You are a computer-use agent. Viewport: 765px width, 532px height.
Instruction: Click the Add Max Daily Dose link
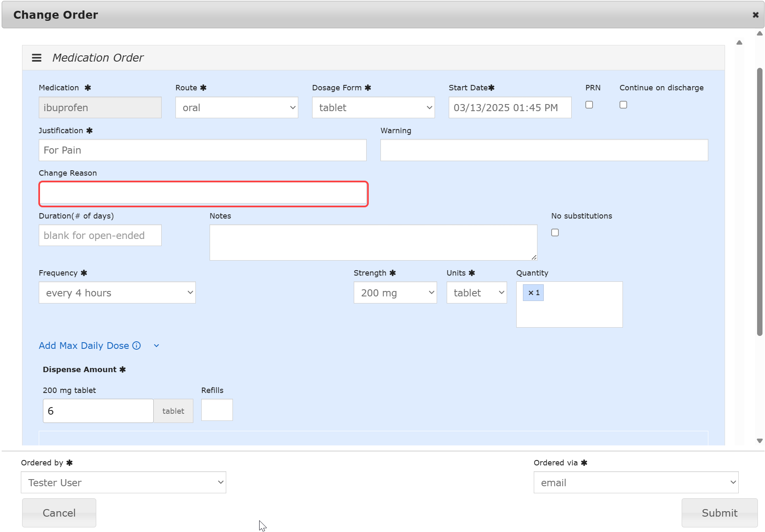84,346
